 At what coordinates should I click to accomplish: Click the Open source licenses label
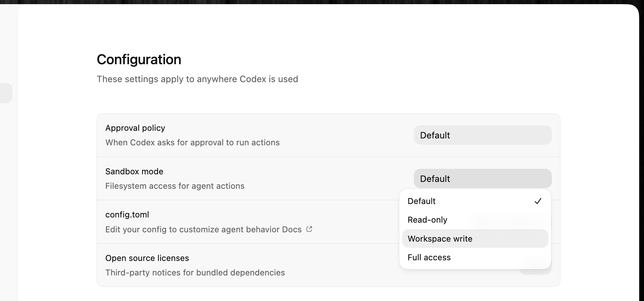(147, 258)
